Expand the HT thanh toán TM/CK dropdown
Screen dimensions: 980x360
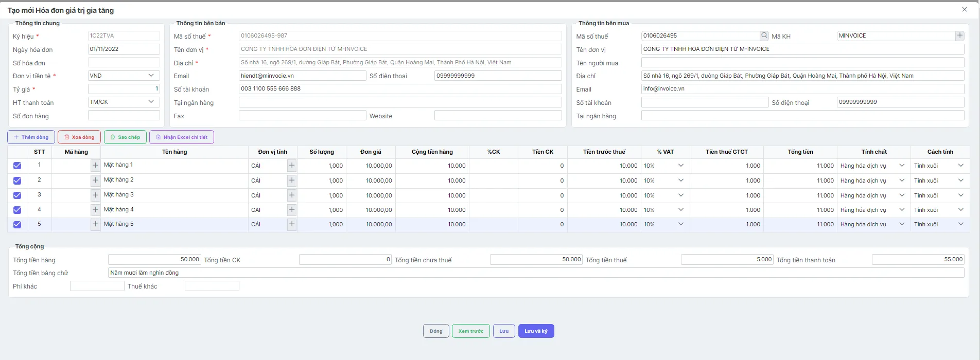tap(124, 102)
